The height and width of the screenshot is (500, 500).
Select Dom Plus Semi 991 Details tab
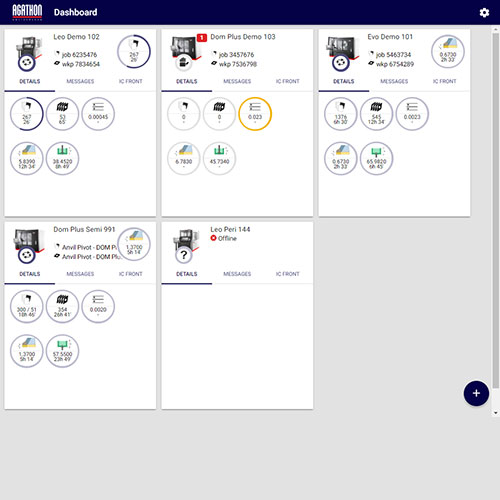click(30, 274)
